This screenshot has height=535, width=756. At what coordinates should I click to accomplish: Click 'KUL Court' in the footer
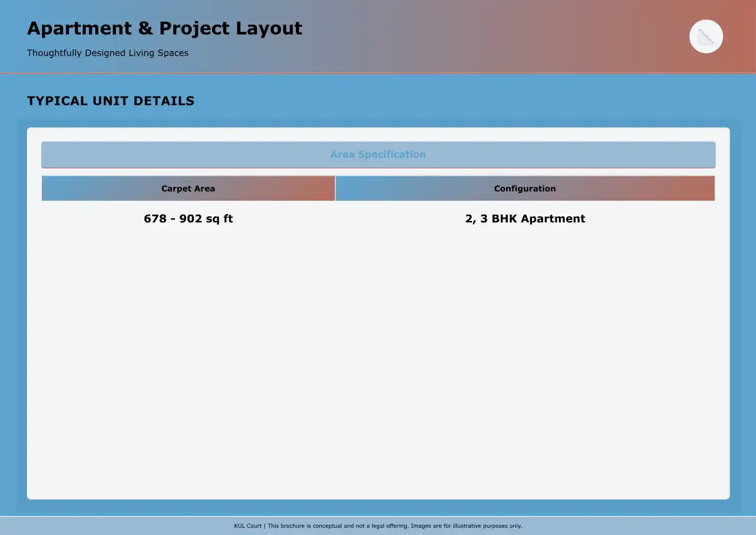click(x=247, y=526)
